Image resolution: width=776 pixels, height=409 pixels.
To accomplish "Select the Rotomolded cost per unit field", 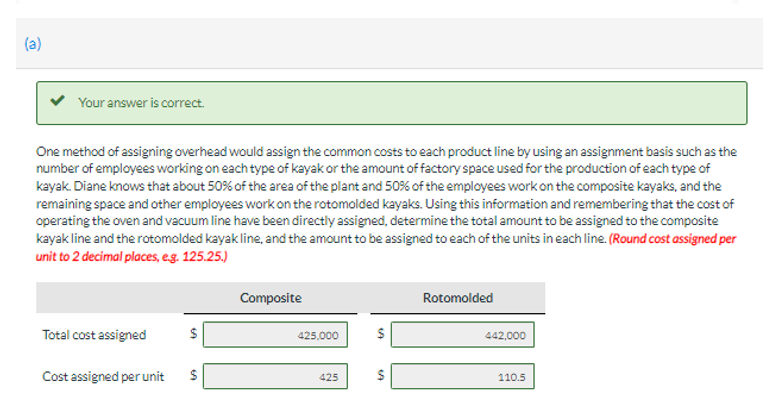I will pyautogui.click(x=462, y=376).
